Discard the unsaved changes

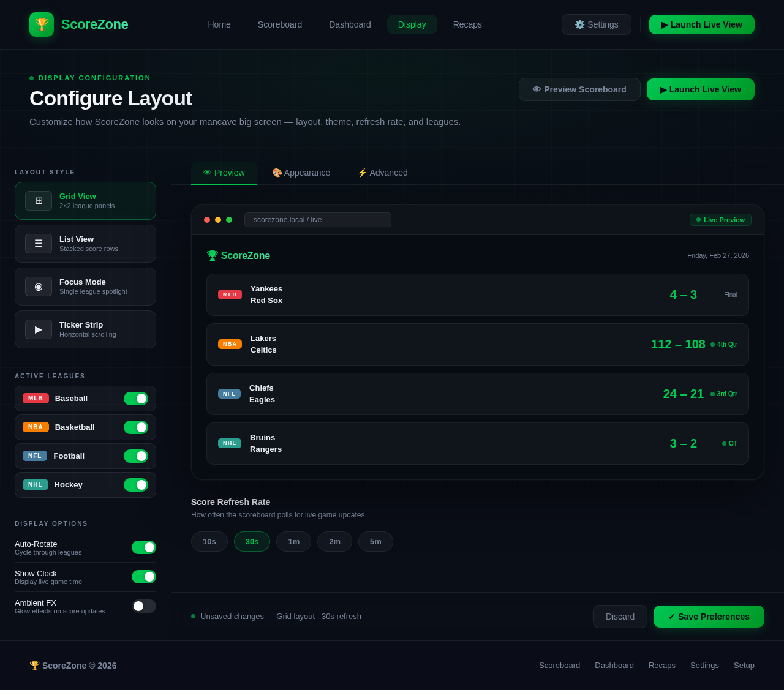(x=620, y=617)
